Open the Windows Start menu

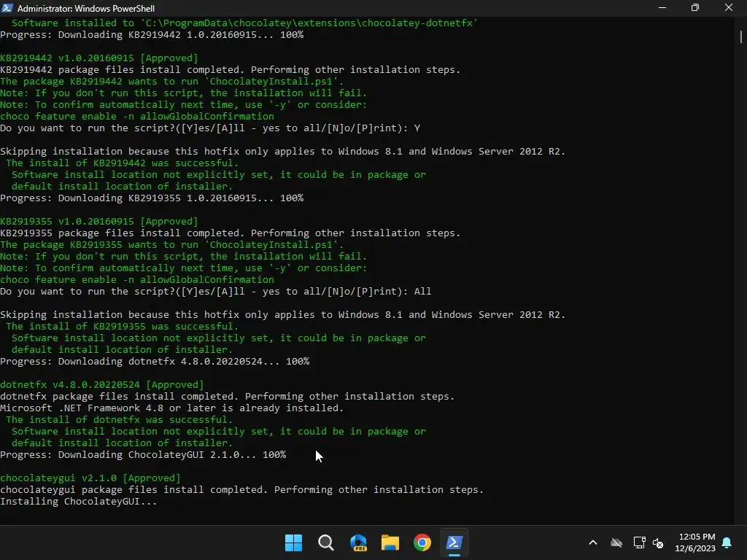(293, 542)
